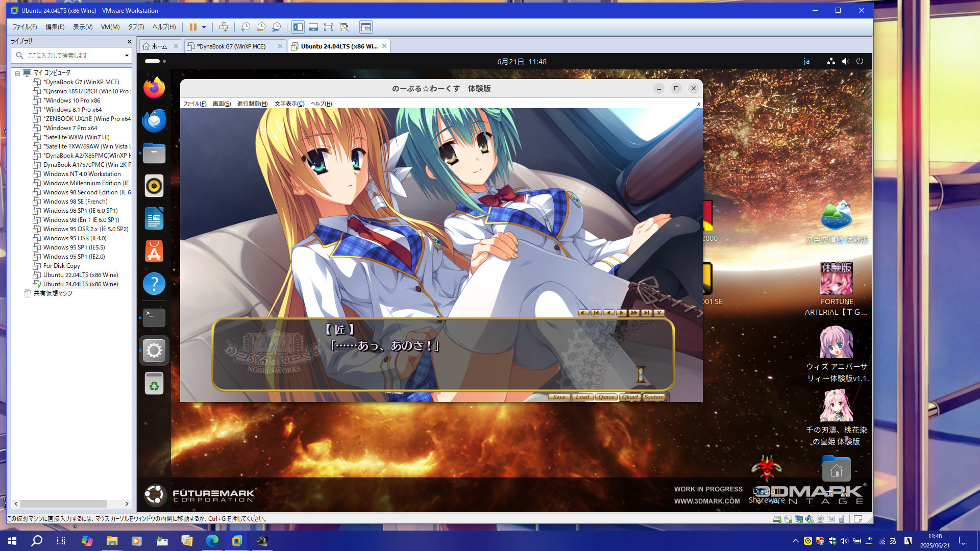The image size is (980, 551).
Task: Open the game's 文字表示(C) menu
Action: [x=289, y=104]
